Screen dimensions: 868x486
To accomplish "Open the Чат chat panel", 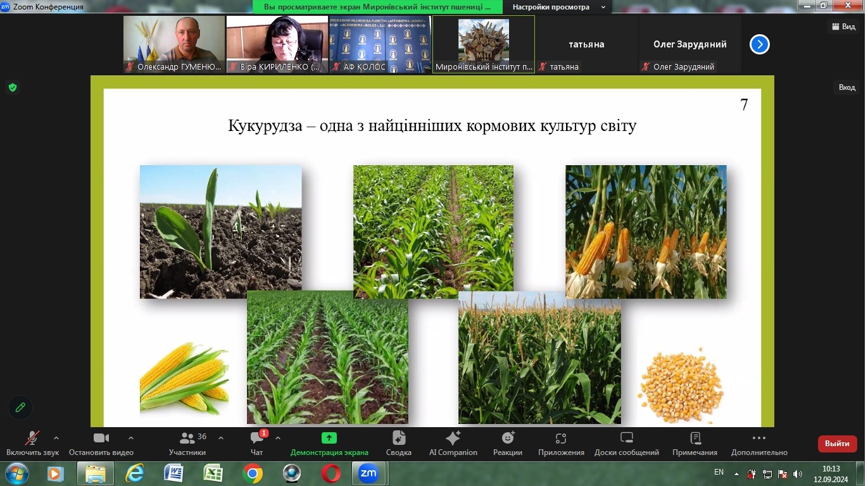I will click(257, 443).
